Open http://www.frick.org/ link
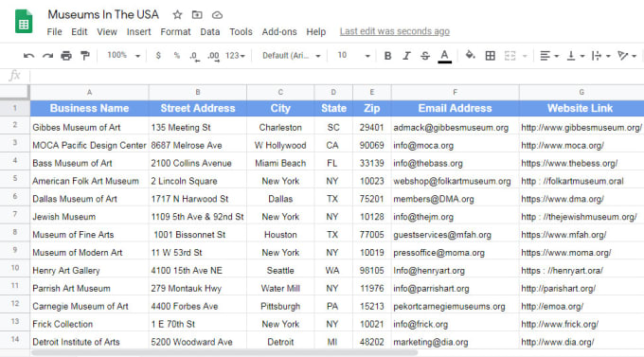Viewport: 644px width, 357px height. 560,325
